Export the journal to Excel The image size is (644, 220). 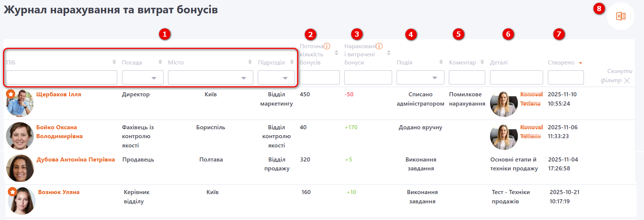click(621, 16)
